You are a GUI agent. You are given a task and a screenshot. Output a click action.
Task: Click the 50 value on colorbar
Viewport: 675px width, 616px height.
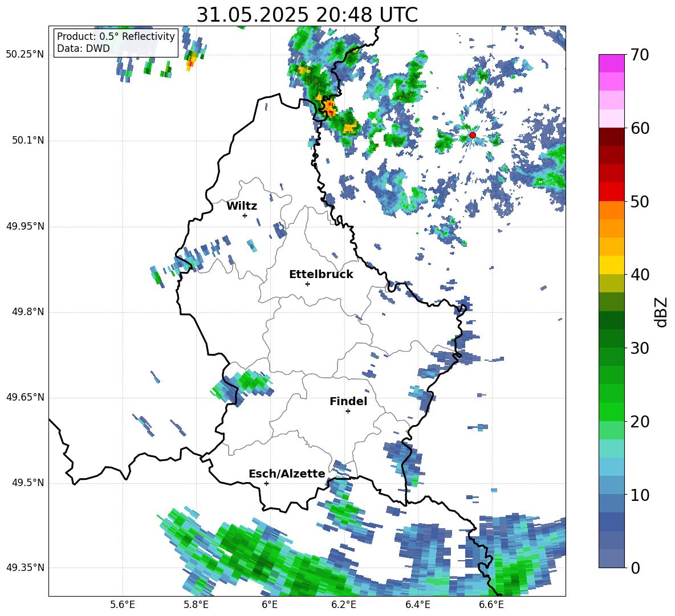coord(639,201)
